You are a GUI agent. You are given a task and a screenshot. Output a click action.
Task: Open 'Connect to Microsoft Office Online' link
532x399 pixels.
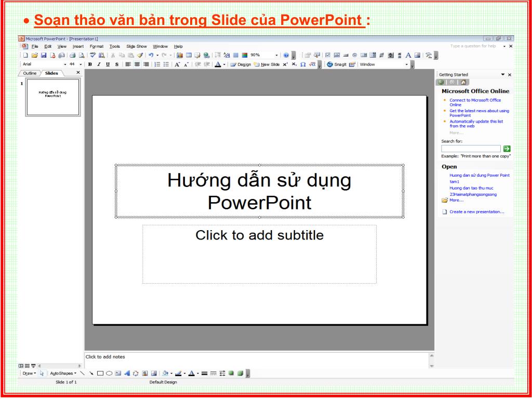pyautogui.click(x=475, y=102)
